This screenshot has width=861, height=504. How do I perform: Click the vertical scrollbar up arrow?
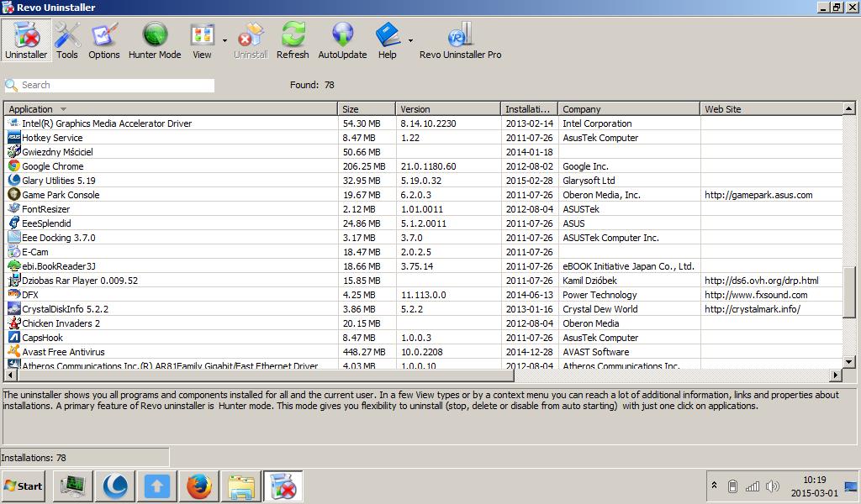(x=849, y=108)
